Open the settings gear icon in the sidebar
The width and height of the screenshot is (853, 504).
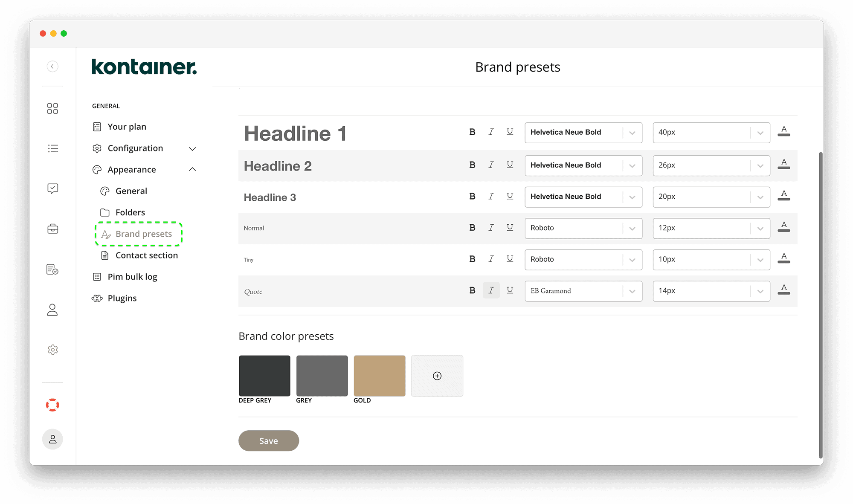[x=52, y=350]
